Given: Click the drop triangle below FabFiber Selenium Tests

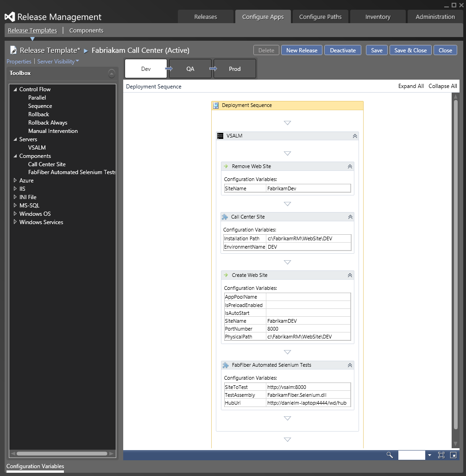Looking at the screenshot, I should (287, 418).
